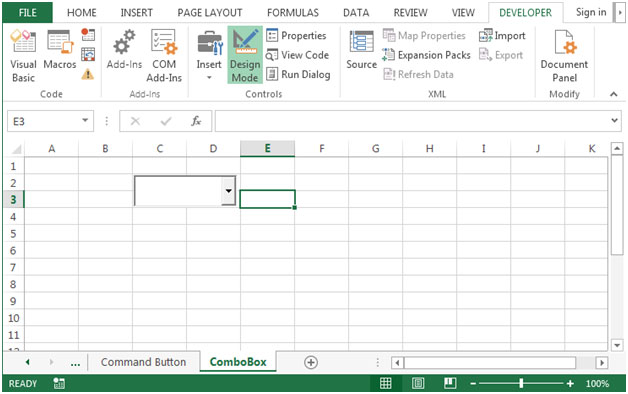Open control Properties

[296, 35]
